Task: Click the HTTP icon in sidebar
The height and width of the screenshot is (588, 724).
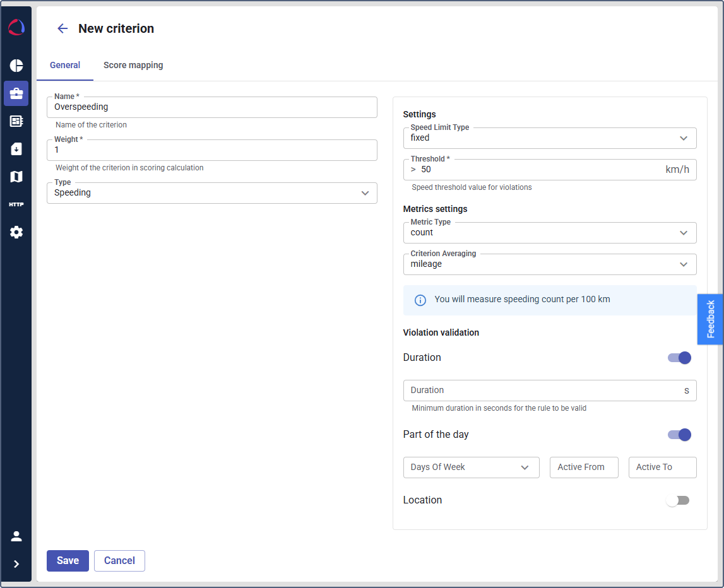Action: tap(16, 204)
